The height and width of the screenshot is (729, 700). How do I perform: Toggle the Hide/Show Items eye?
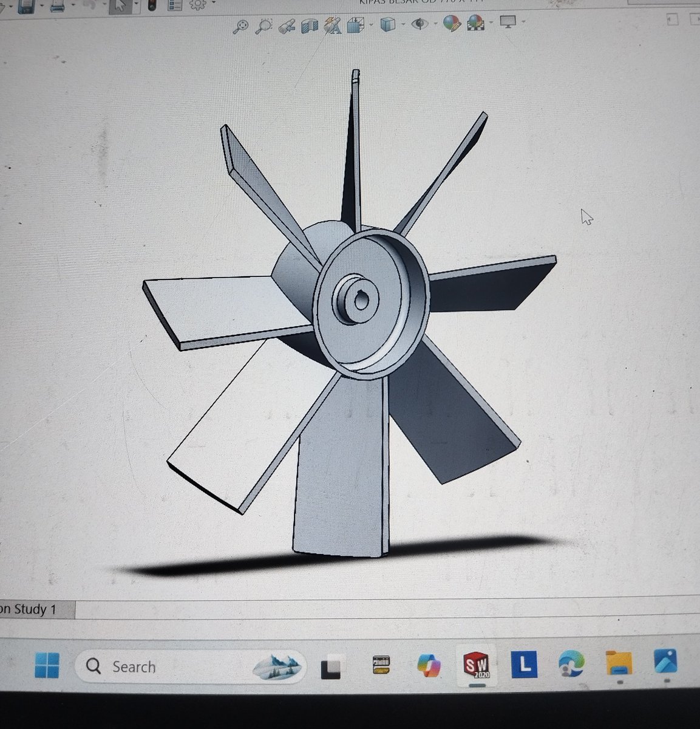point(419,24)
